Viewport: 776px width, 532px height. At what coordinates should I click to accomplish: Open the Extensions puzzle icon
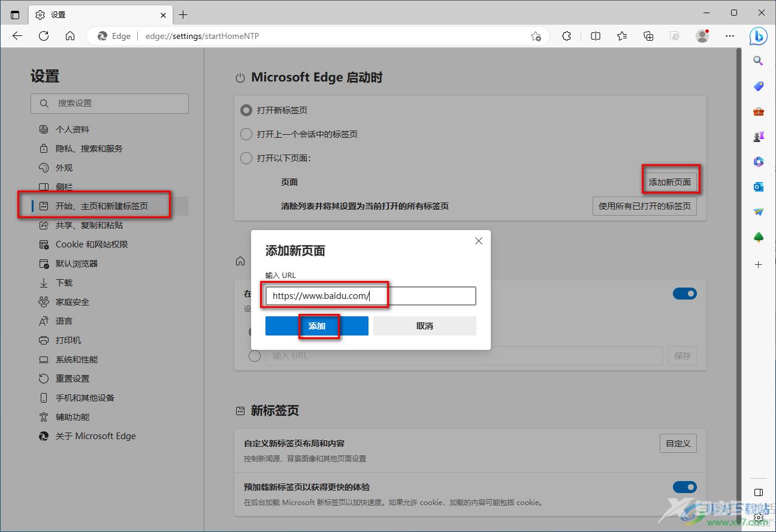[566, 36]
